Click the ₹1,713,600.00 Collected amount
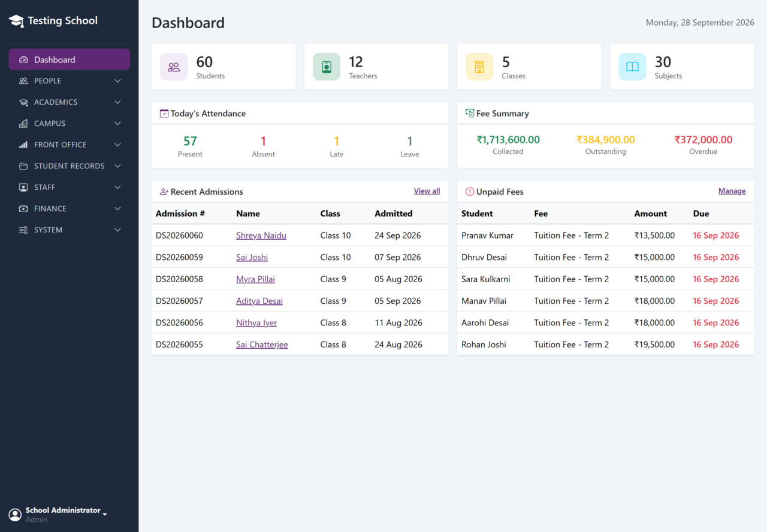The height and width of the screenshot is (532, 767). (508, 140)
